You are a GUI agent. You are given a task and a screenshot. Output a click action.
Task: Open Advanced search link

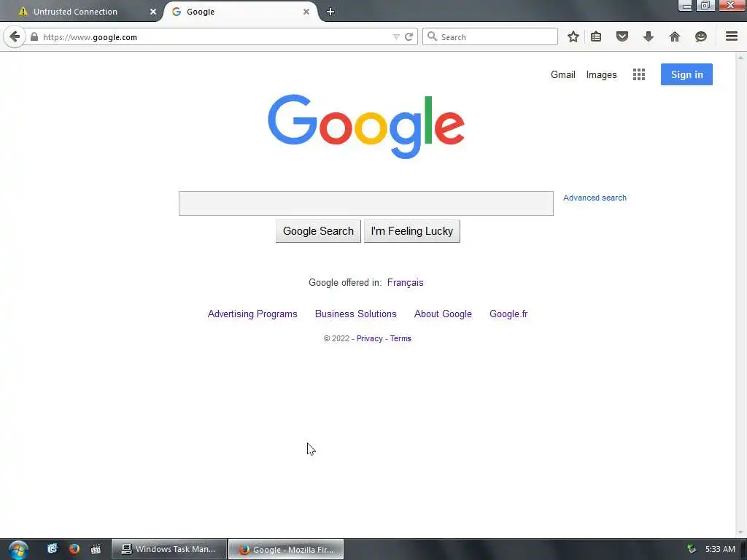(595, 198)
